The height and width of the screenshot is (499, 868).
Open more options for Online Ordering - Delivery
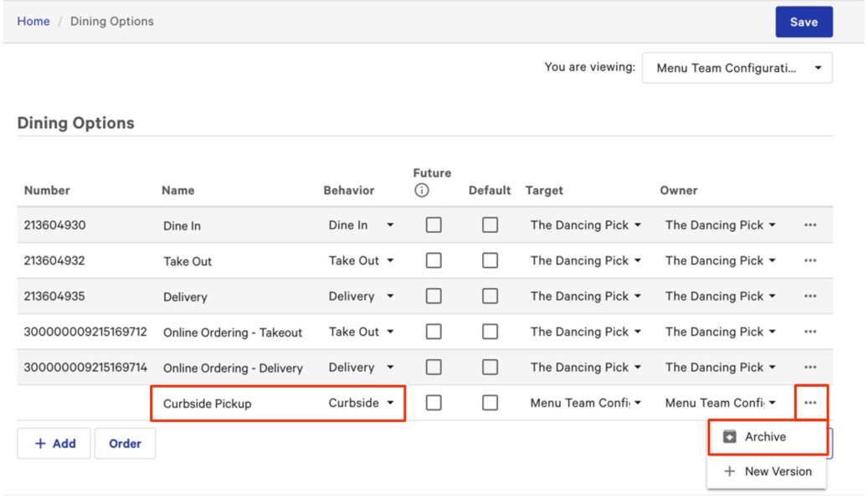[809, 368]
